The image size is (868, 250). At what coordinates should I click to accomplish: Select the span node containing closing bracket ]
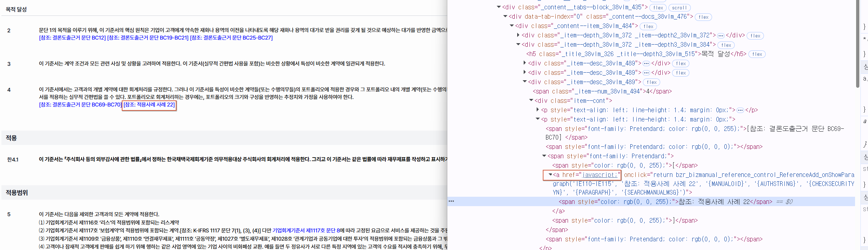625,221
